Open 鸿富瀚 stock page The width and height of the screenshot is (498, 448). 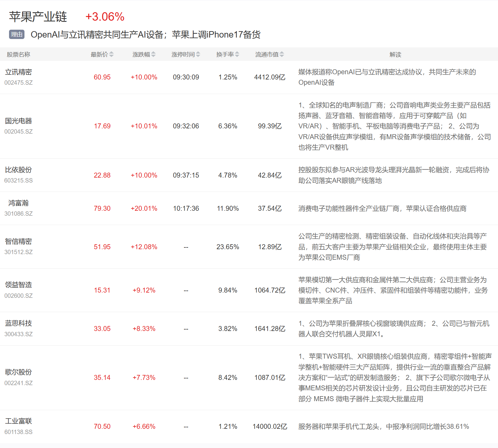pyautogui.click(x=18, y=203)
